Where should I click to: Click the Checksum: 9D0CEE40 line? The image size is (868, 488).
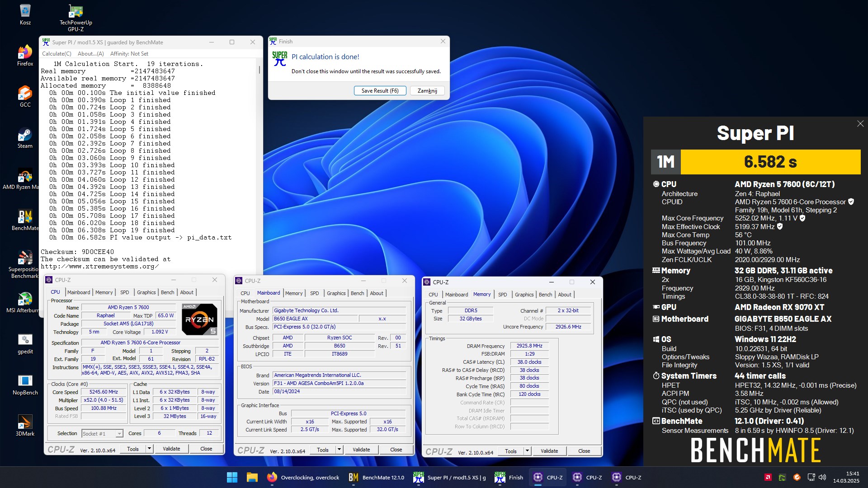click(x=77, y=252)
